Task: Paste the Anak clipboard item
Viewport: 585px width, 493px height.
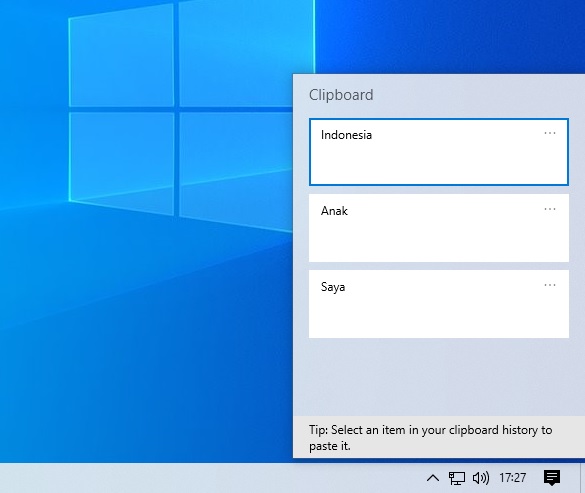Action: [439, 228]
